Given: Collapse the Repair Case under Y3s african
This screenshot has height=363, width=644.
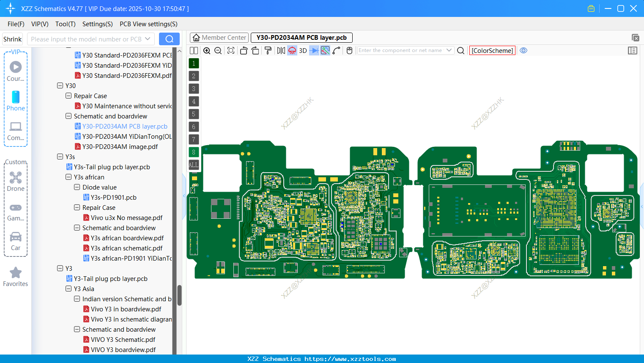Looking at the screenshot, I should (77, 207).
